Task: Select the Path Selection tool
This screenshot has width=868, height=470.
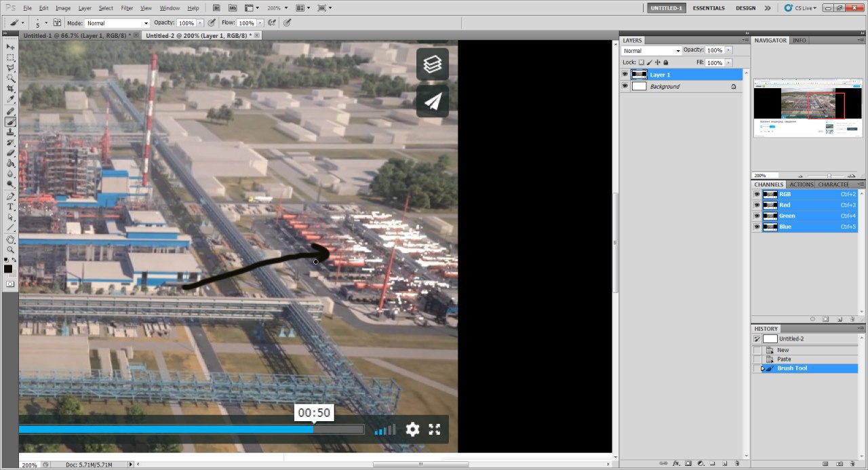Action: tap(10, 217)
